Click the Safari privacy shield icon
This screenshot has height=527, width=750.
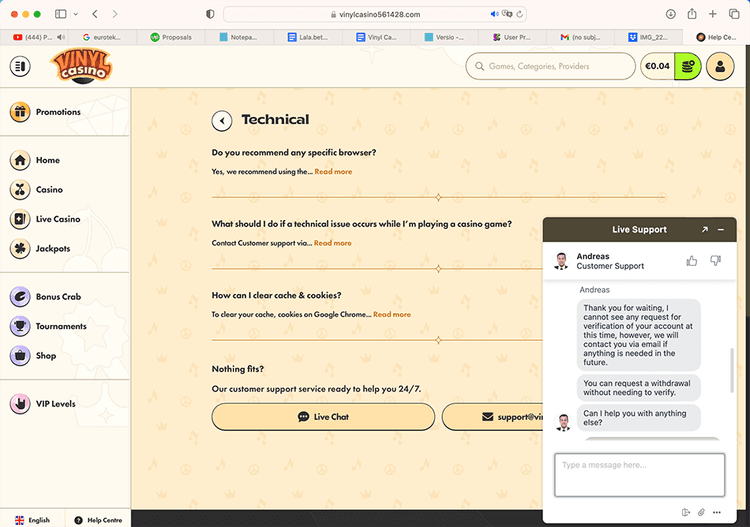point(210,14)
